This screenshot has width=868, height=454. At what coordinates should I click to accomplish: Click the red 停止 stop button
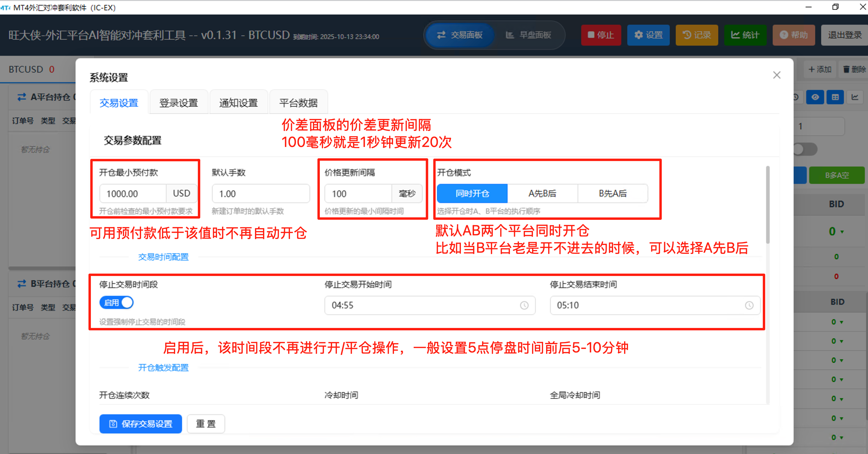click(x=601, y=35)
